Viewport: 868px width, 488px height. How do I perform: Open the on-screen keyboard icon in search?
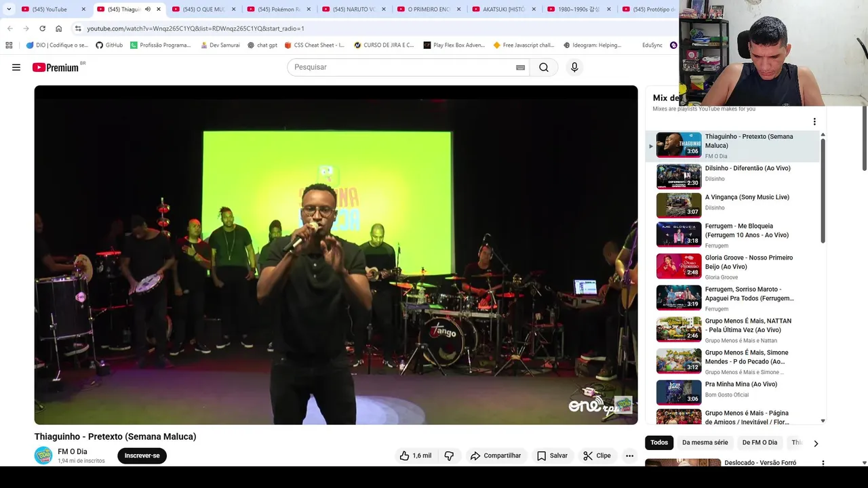point(520,67)
